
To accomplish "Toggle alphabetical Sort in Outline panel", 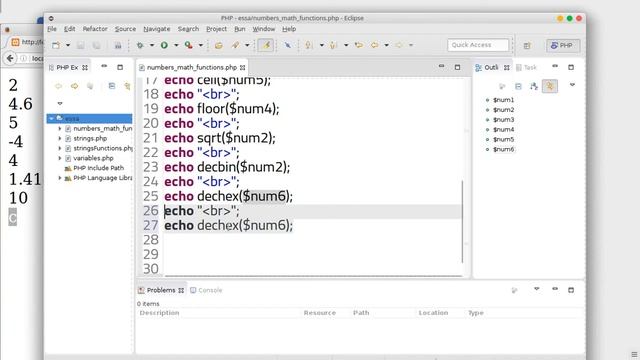I will pyautogui.click(x=534, y=86).
